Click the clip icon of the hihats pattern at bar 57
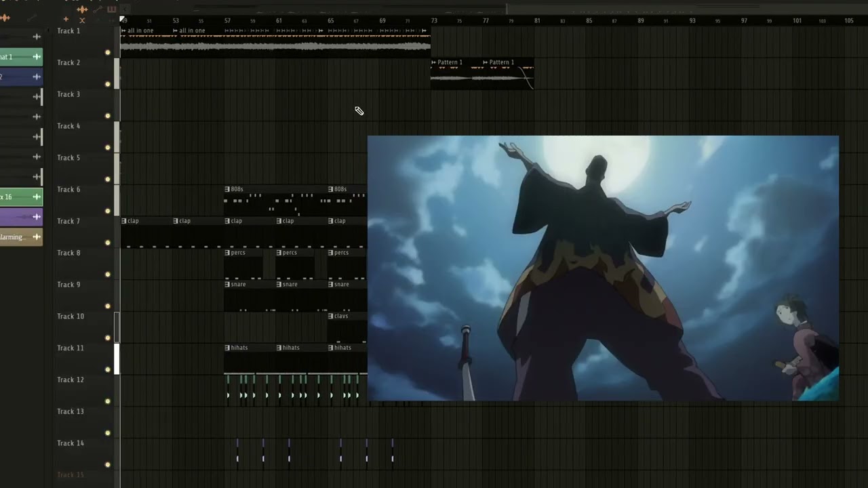The width and height of the screenshot is (868, 488). point(227,348)
